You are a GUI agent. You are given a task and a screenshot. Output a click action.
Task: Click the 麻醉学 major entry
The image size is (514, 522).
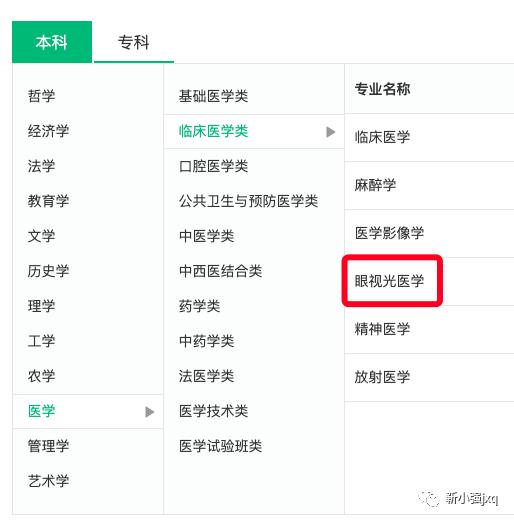(x=375, y=185)
